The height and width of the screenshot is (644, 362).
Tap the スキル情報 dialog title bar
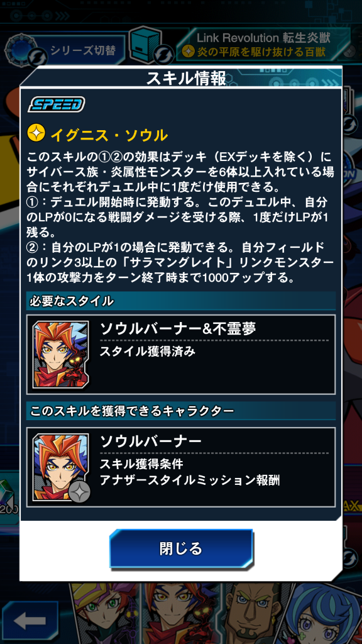(181, 77)
